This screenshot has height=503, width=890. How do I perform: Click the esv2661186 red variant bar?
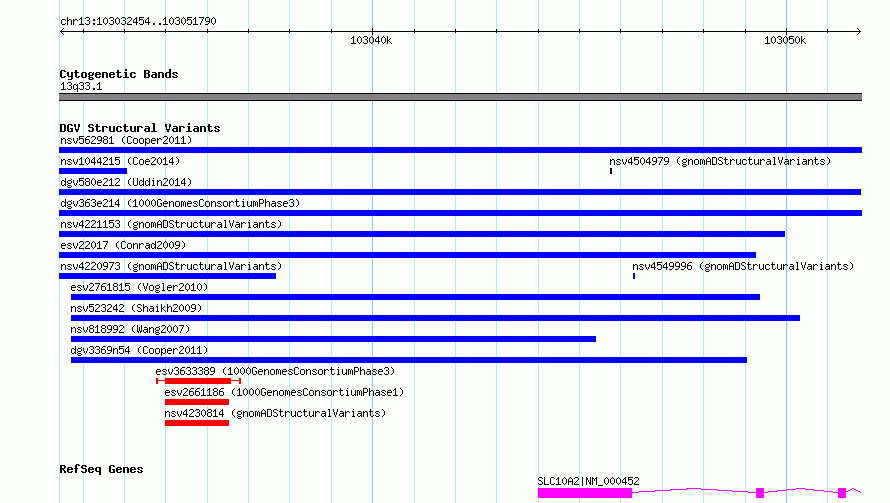197,402
